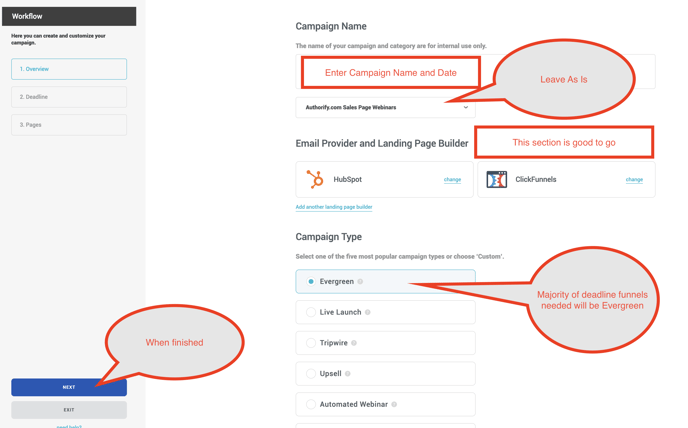Click info icon next to Upsell
The image size is (688, 428).
point(348,374)
